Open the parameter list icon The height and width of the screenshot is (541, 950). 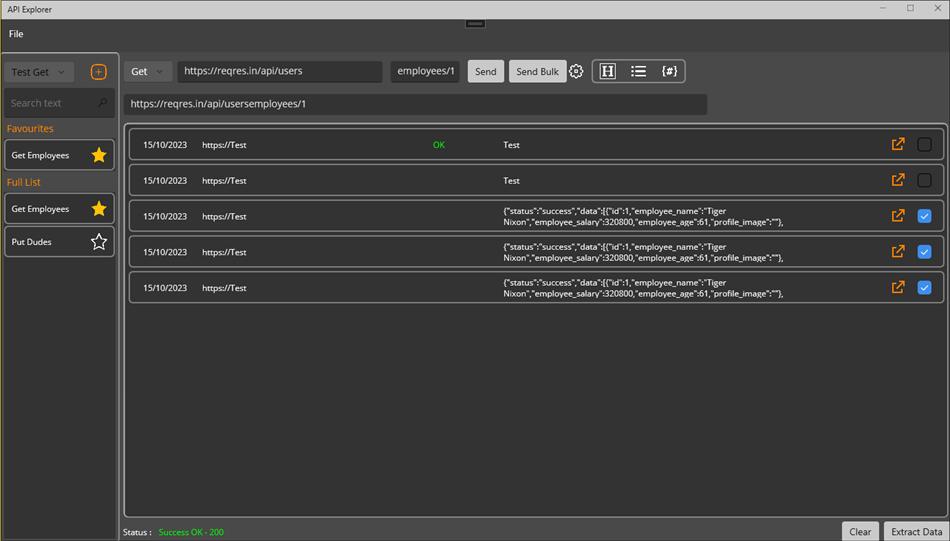click(x=639, y=71)
